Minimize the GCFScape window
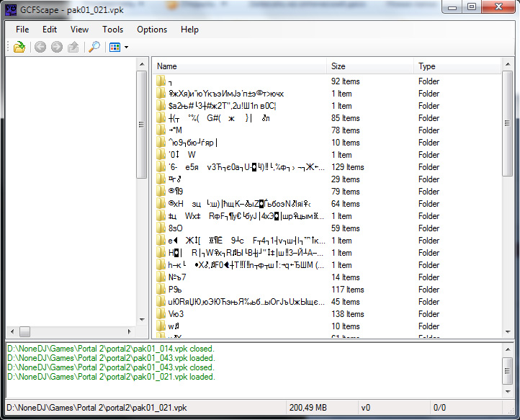 (452, 7)
